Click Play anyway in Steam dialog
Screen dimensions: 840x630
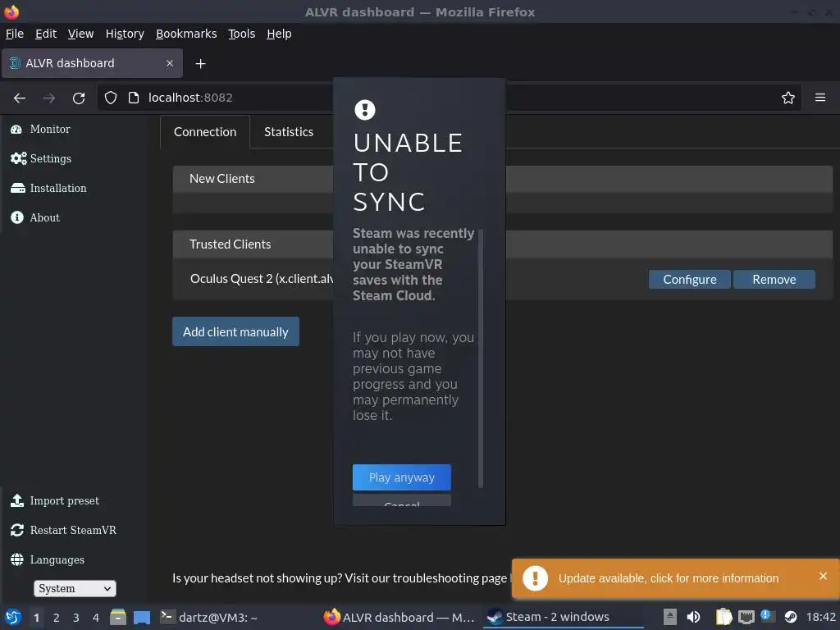coord(402,477)
